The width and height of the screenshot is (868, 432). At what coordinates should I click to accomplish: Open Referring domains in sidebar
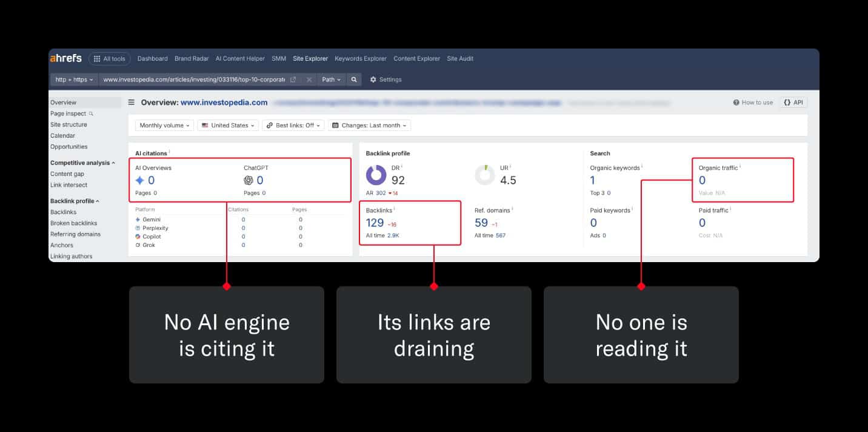76,234
